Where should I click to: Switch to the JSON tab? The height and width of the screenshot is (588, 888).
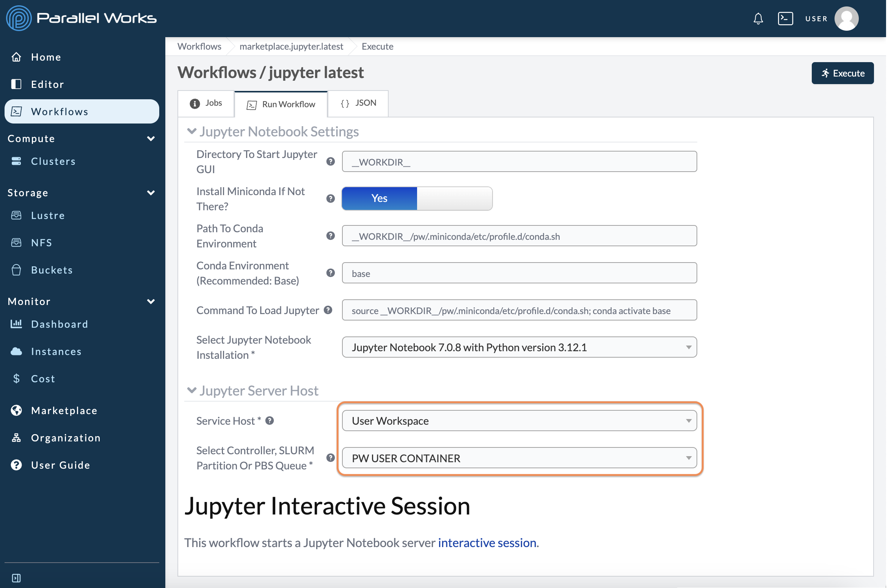tap(358, 103)
